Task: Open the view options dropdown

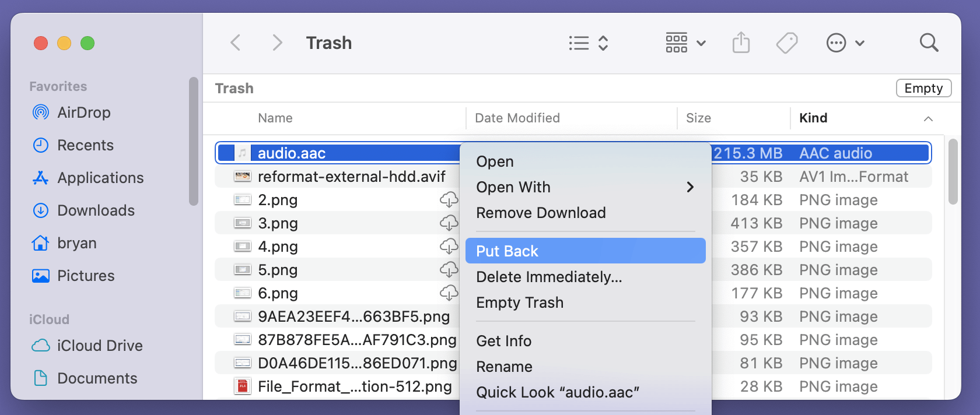Action: tap(685, 43)
